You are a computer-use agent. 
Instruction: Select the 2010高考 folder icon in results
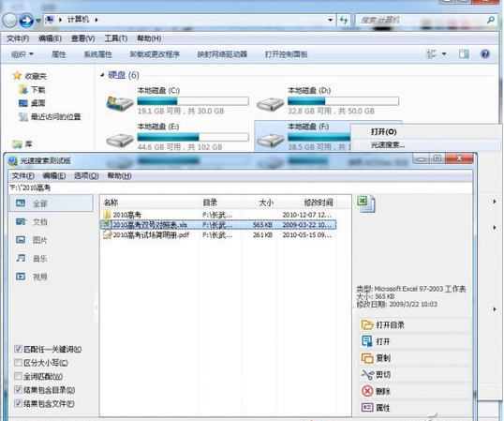coord(107,214)
